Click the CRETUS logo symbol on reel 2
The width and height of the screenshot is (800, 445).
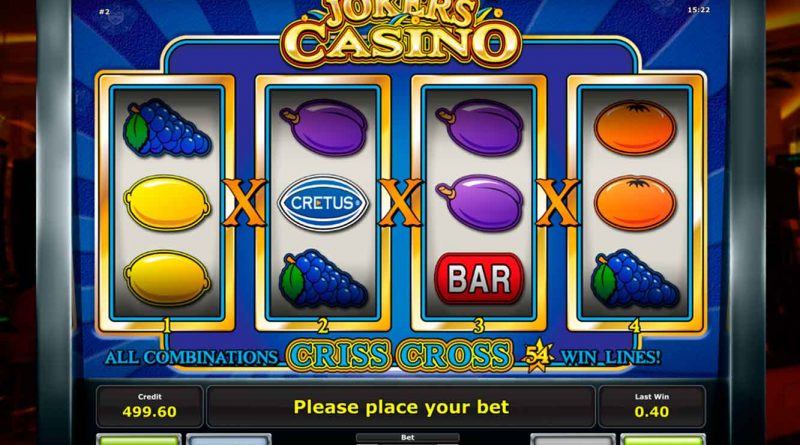point(323,203)
